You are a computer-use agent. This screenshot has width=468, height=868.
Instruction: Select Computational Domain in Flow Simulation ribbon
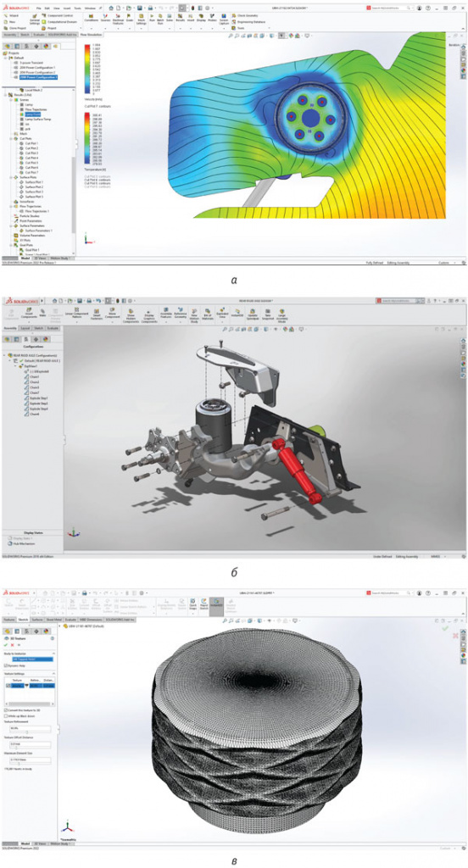click(x=60, y=21)
